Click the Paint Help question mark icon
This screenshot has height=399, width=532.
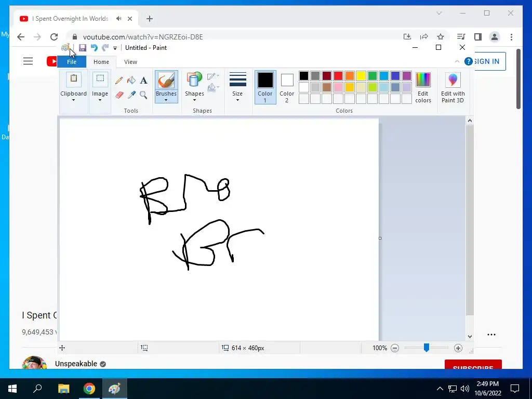(x=469, y=61)
